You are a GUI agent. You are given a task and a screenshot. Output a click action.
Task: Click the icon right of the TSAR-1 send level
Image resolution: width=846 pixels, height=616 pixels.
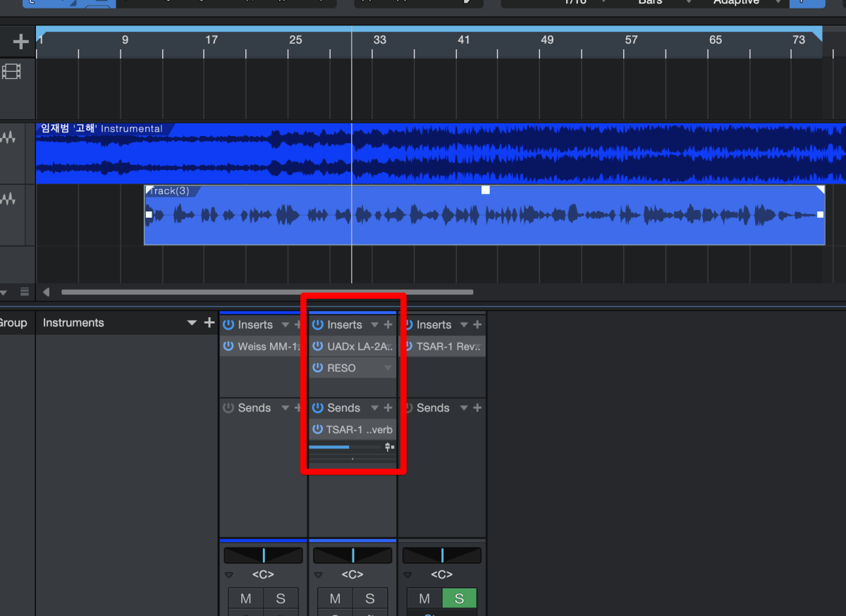click(388, 447)
